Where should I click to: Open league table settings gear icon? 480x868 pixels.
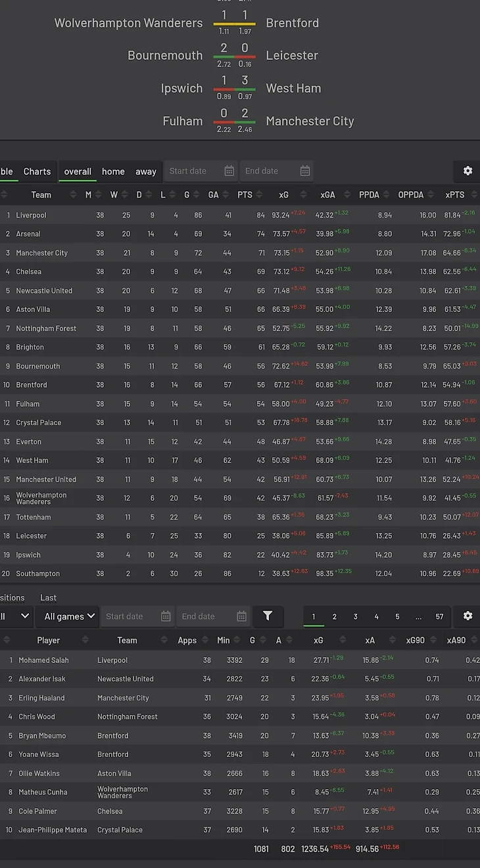pyautogui.click(x=468, y=171)
